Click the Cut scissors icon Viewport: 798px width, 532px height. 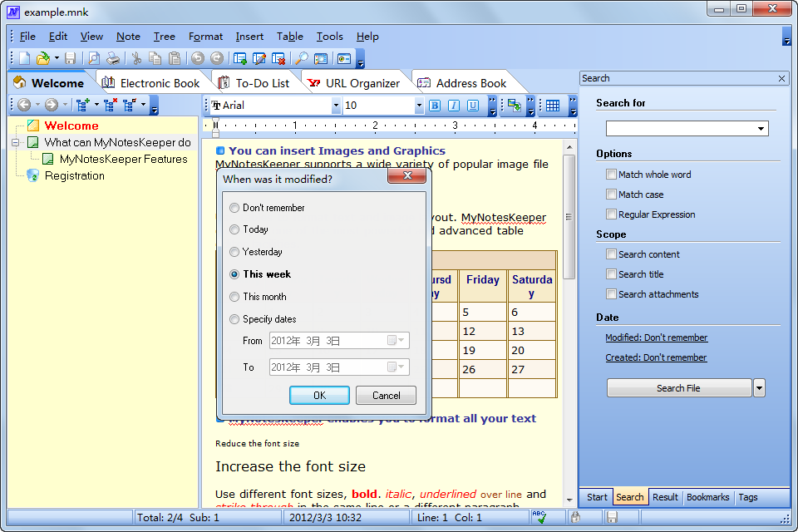(136, 58)
